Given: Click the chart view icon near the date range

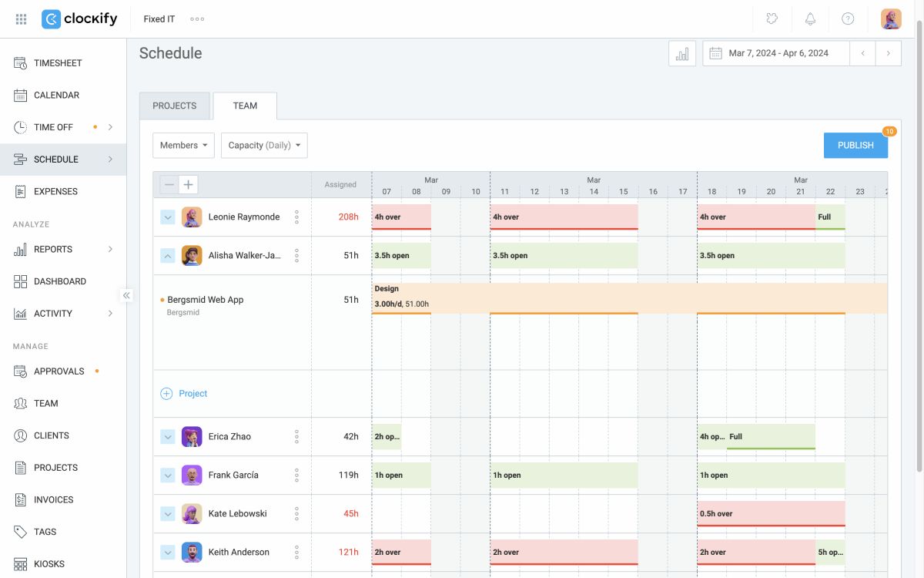Looking at the screenshot, I should 681,52.
